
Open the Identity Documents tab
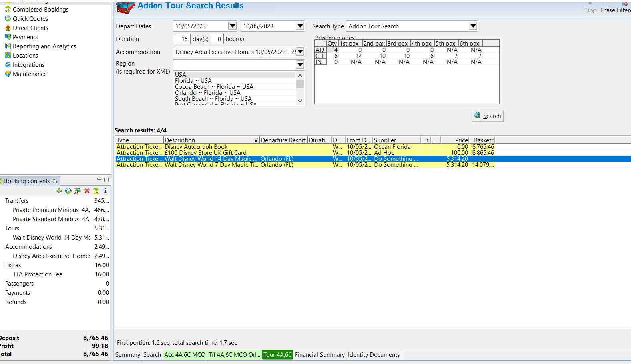(374, 354)
